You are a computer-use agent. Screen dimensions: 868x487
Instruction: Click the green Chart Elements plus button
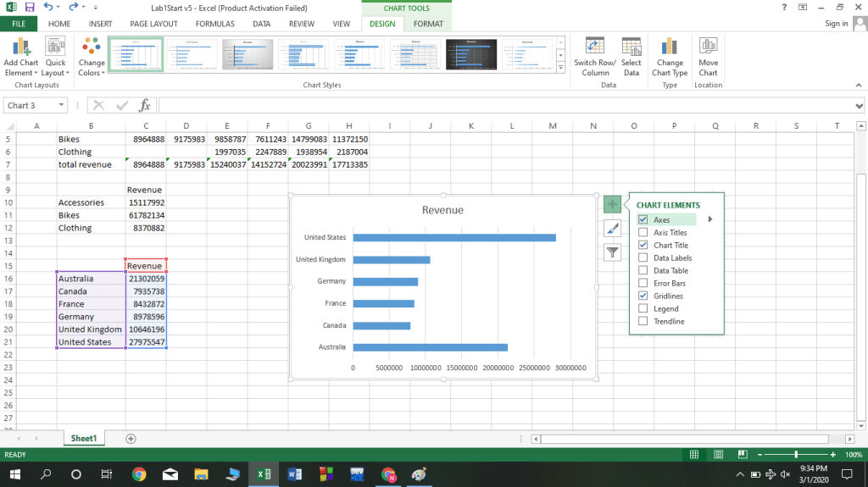(x=612, y=204)
